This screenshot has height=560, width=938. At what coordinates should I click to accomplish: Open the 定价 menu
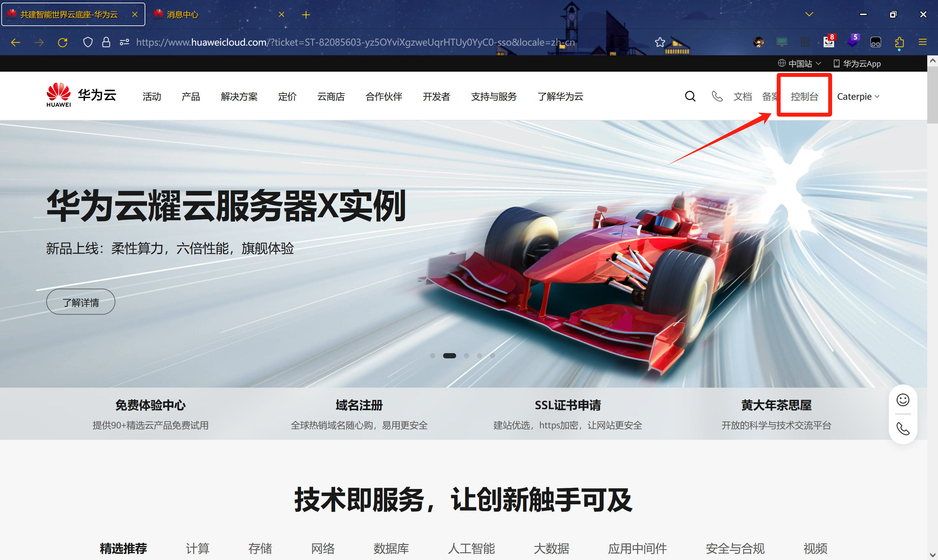[287, 97]
